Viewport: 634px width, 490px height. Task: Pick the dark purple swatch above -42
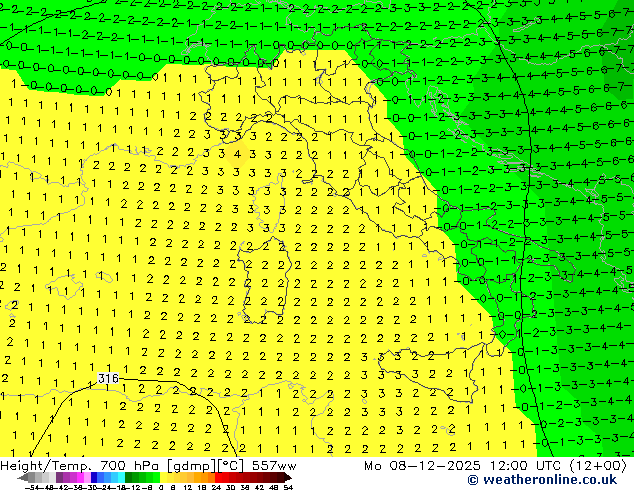[x=59, y=477]
